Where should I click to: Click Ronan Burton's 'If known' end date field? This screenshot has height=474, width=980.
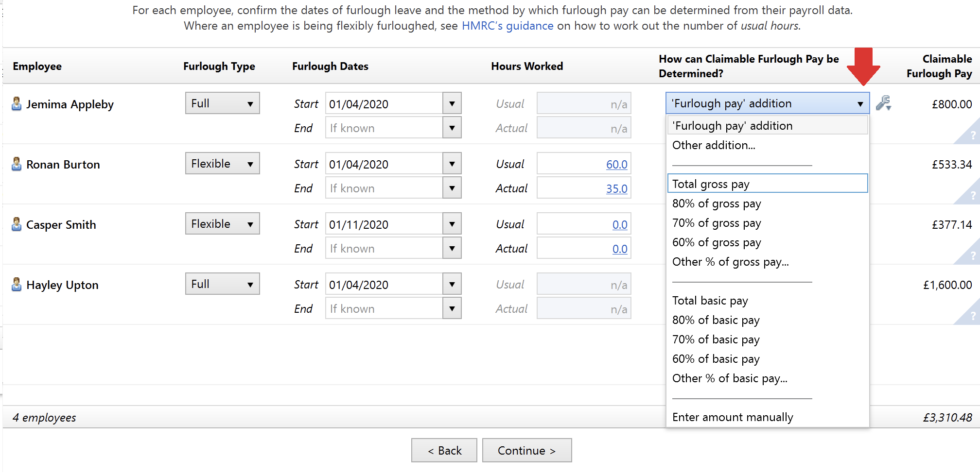[384, 188]
